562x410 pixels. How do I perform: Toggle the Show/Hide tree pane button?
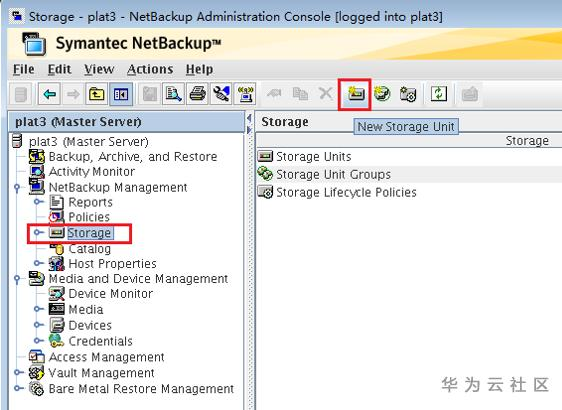pyautogui.click(x=121, y=94)
